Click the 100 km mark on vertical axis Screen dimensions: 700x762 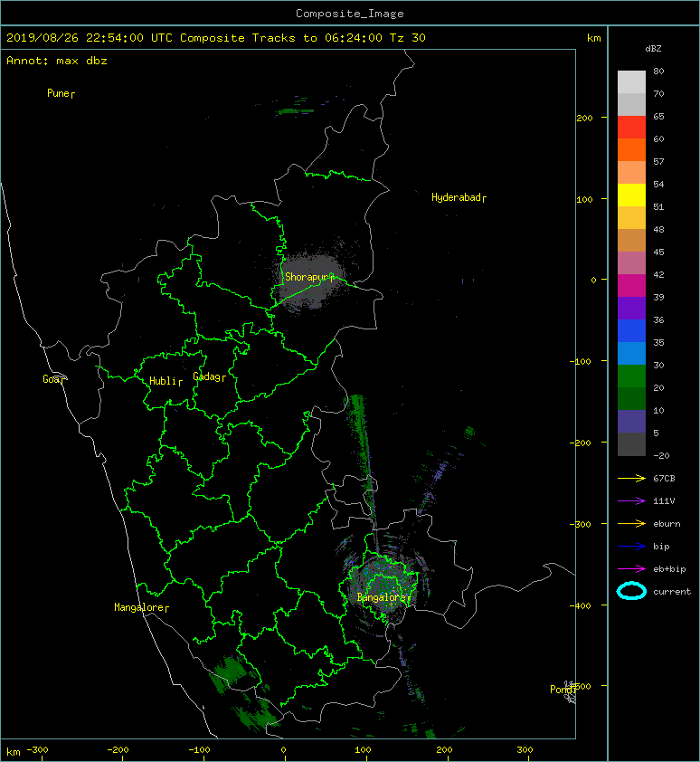[584, 199]
